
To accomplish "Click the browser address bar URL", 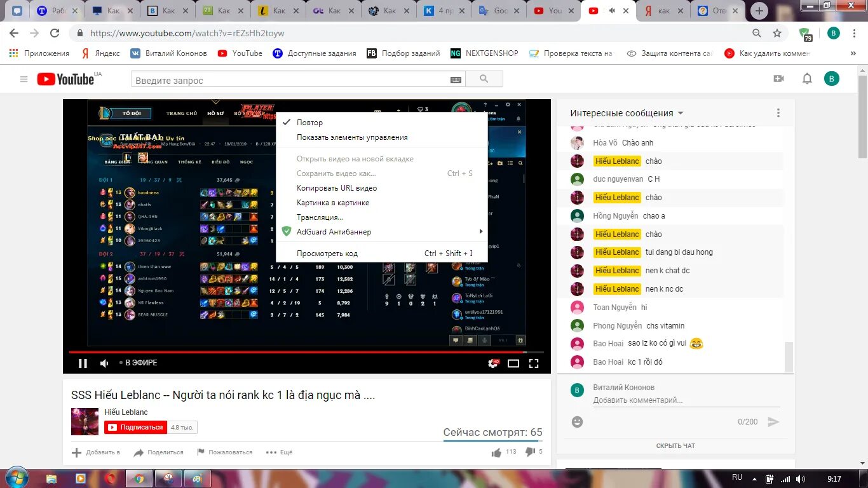I will (187, 33).
